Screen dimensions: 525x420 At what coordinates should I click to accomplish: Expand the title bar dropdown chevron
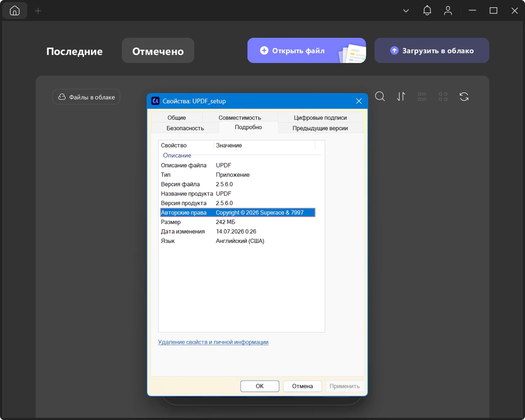(x=406, y=10)
